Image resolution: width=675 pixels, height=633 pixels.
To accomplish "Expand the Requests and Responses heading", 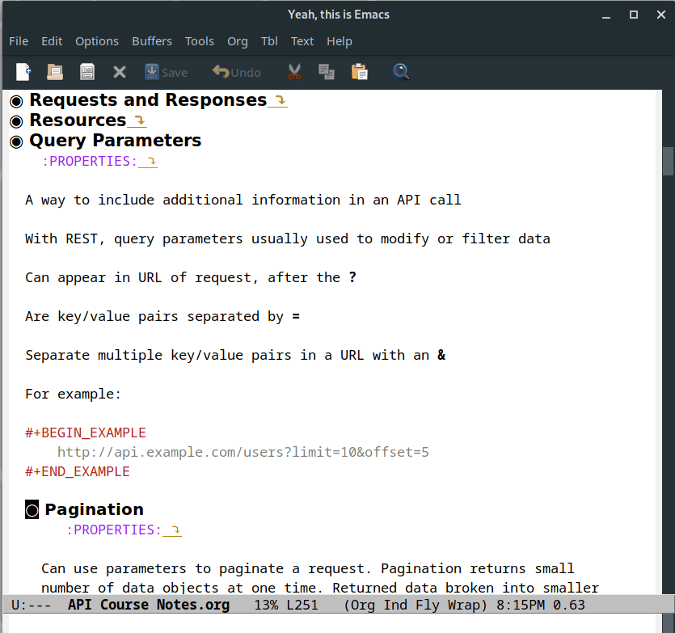I will (x=148, y=100).
